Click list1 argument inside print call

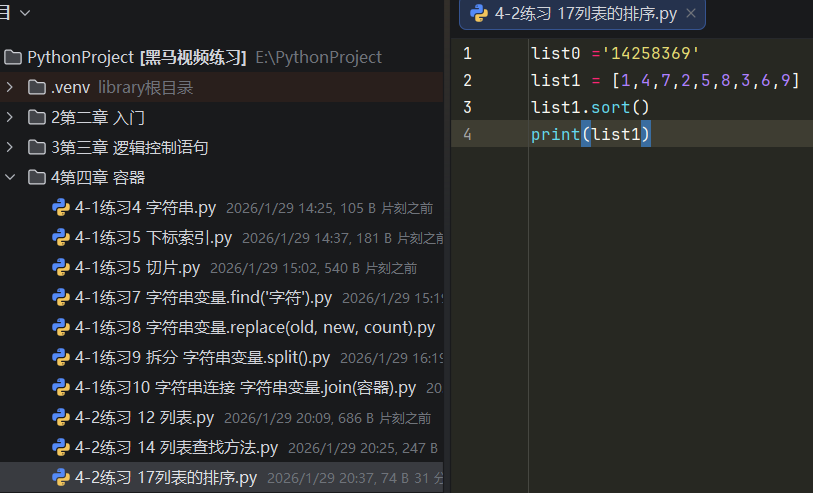point(616,134)
